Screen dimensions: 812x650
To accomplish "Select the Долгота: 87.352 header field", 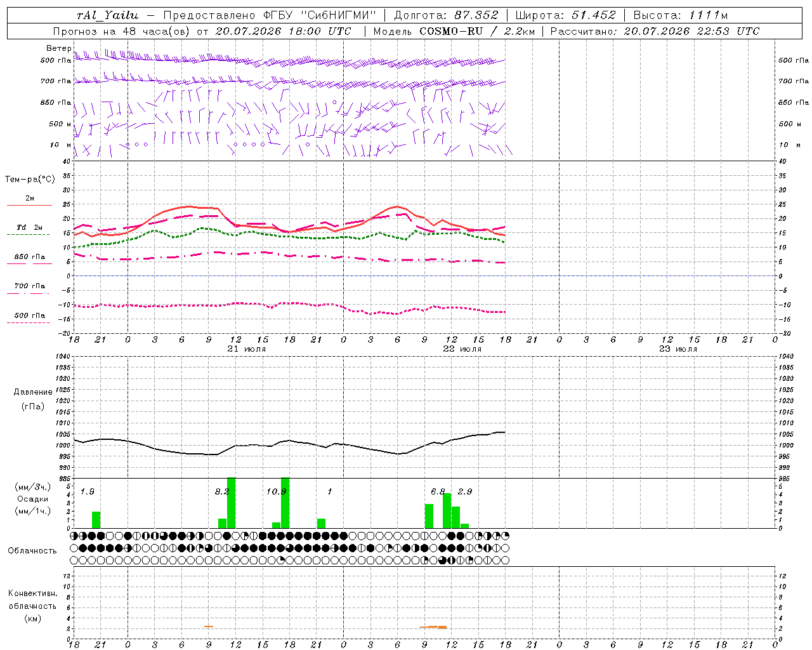I will coord(447,15).
